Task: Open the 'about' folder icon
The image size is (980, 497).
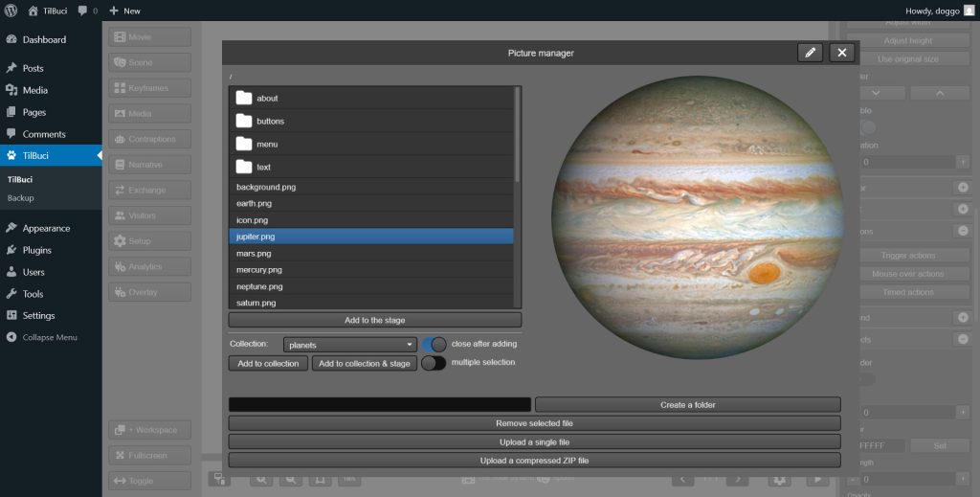Action: [x=244, y=98]
